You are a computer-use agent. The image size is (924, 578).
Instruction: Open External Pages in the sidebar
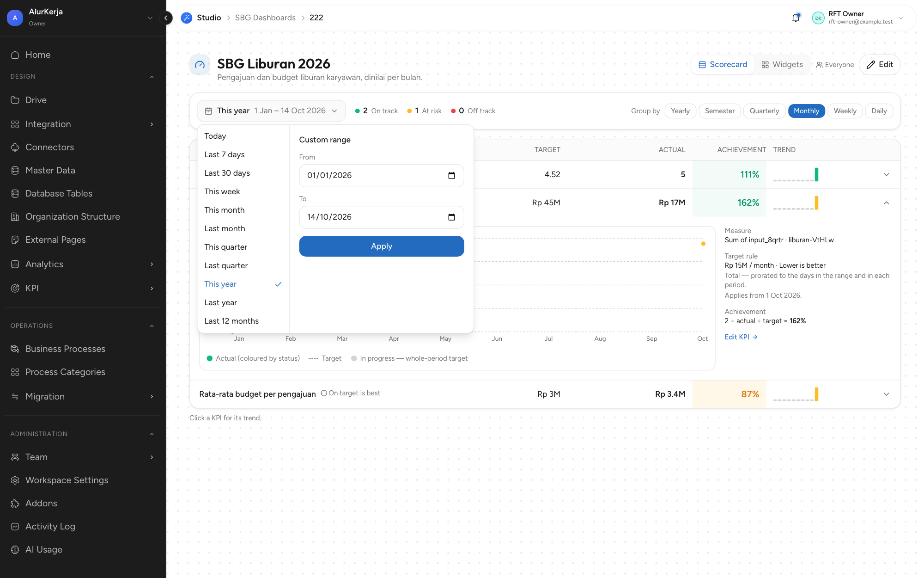(83, 240)
